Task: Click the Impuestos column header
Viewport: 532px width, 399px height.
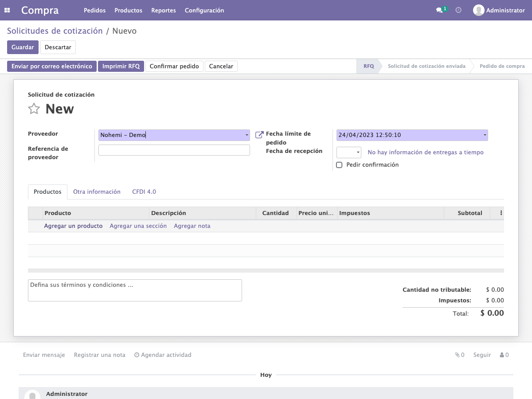Action: (x=391, y=213)
